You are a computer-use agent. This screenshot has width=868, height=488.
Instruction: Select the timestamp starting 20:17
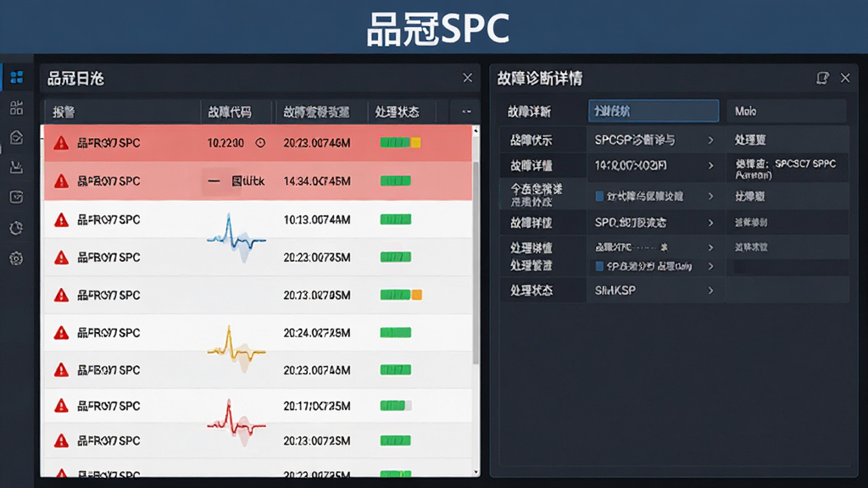(317, 406)
